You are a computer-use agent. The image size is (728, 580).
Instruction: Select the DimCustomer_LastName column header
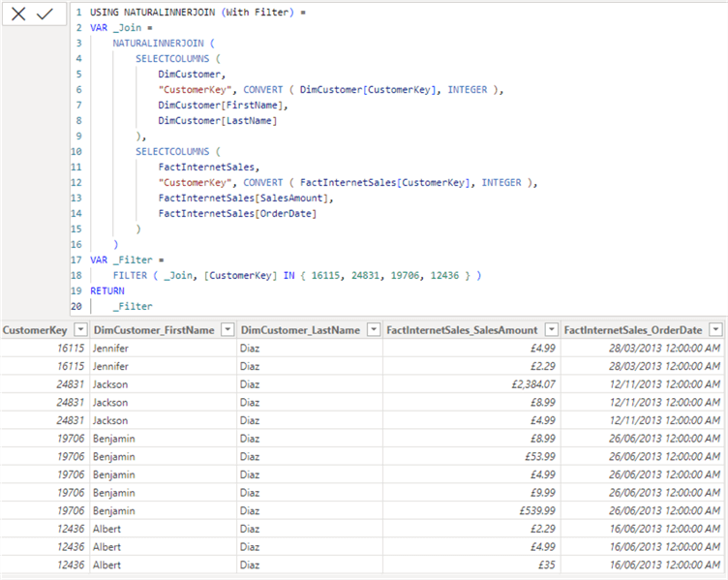300,330
